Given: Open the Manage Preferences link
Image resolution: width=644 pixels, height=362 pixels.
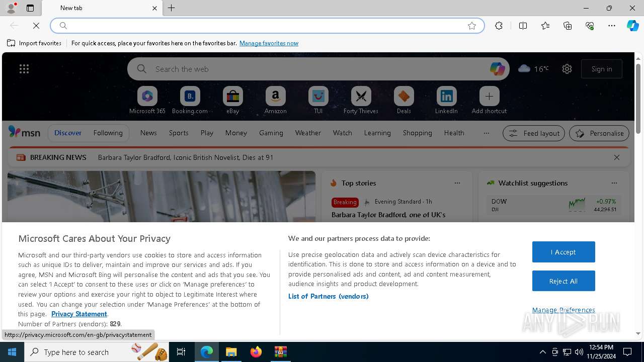Looking at the screenshot, I should pyautogui.click(x=563, y=310).
